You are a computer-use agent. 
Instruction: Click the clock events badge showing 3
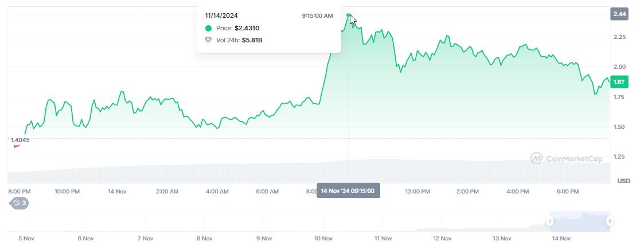[x=19, y=203]
